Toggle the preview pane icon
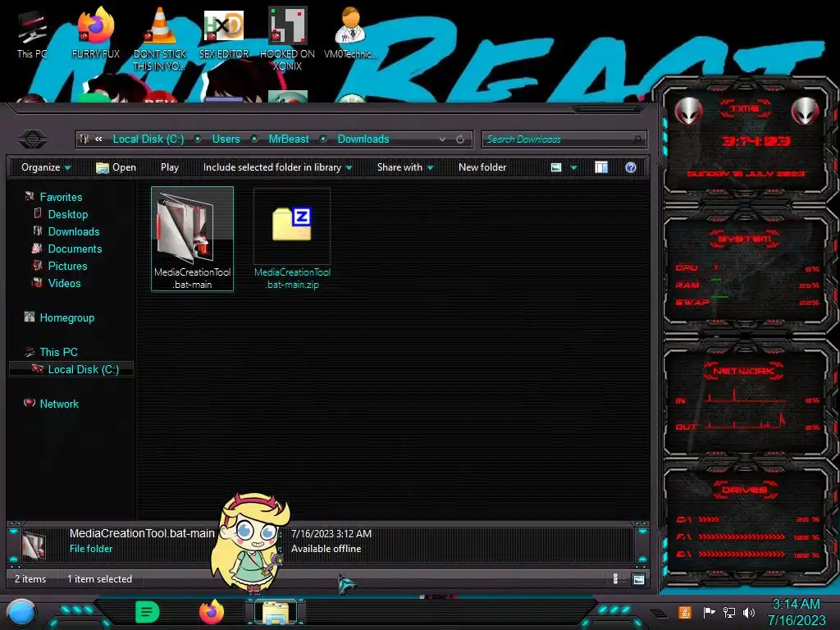840x630 pixels. tap(601, 167)
